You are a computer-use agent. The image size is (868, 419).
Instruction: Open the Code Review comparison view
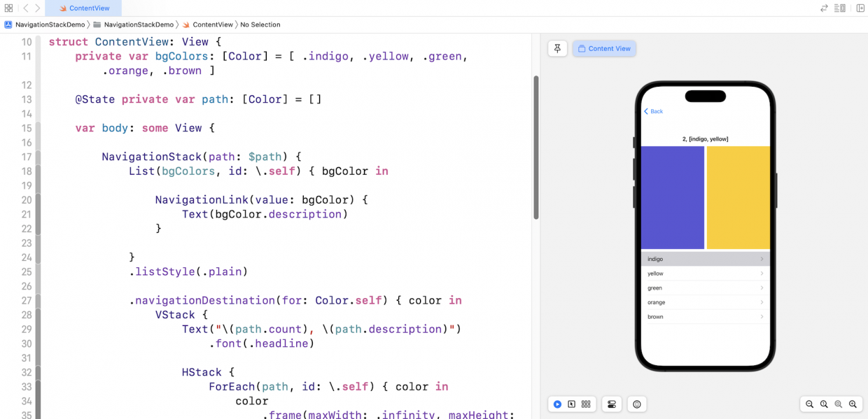pos(824,8)
